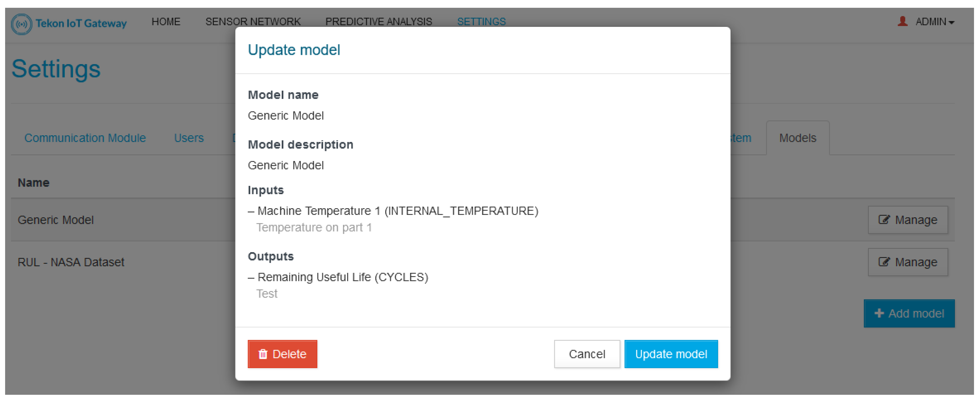
Task: Open PREDICTIVE ANALYSIS section
Action: (378, 22)
